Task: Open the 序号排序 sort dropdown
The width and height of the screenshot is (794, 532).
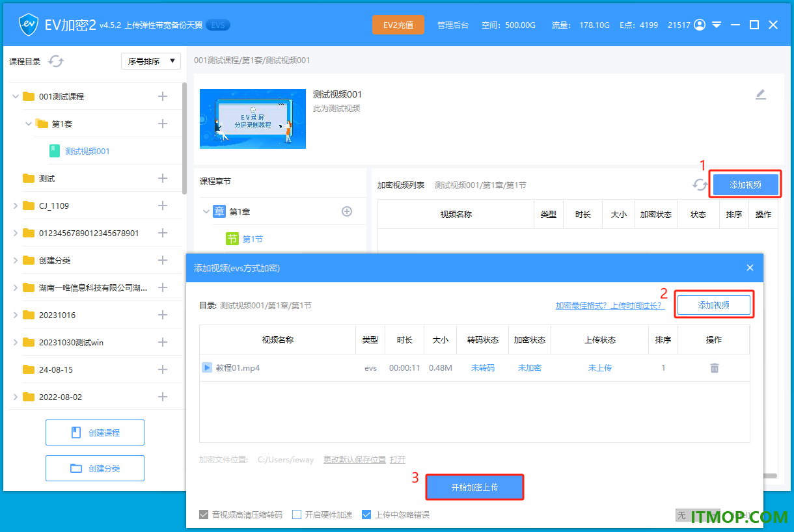Action: point(151,61)
